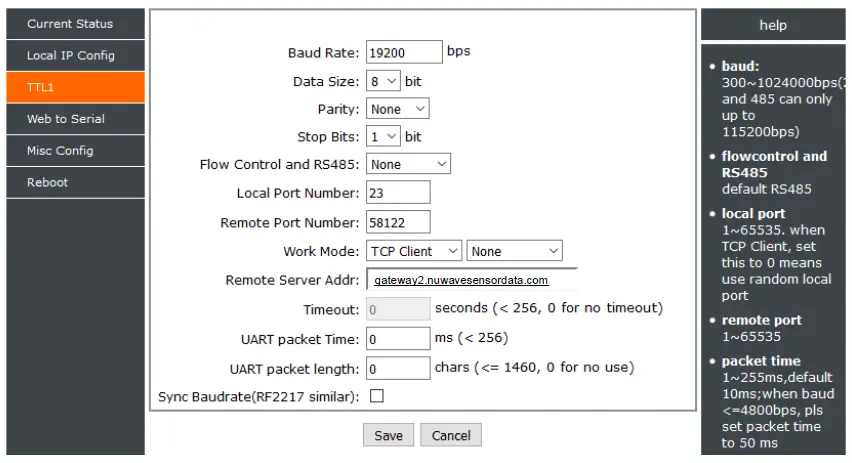This screenshot has width=852, height=463.
Task: Click the 'bps' unit text
Action: coord(459,52)
